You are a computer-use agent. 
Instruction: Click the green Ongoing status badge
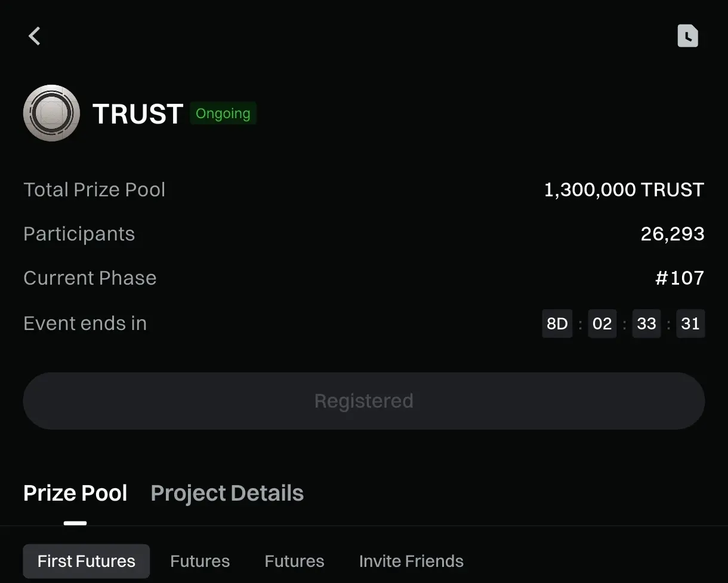coord(223,113)
